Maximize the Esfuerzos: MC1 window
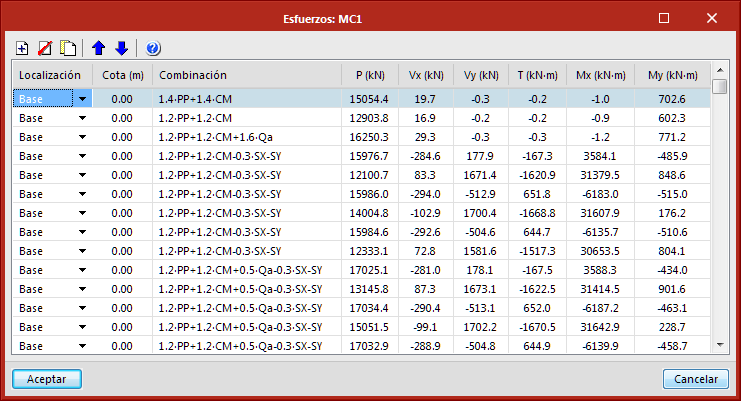This screenshot has height=401, width=741. click(664, 17)
